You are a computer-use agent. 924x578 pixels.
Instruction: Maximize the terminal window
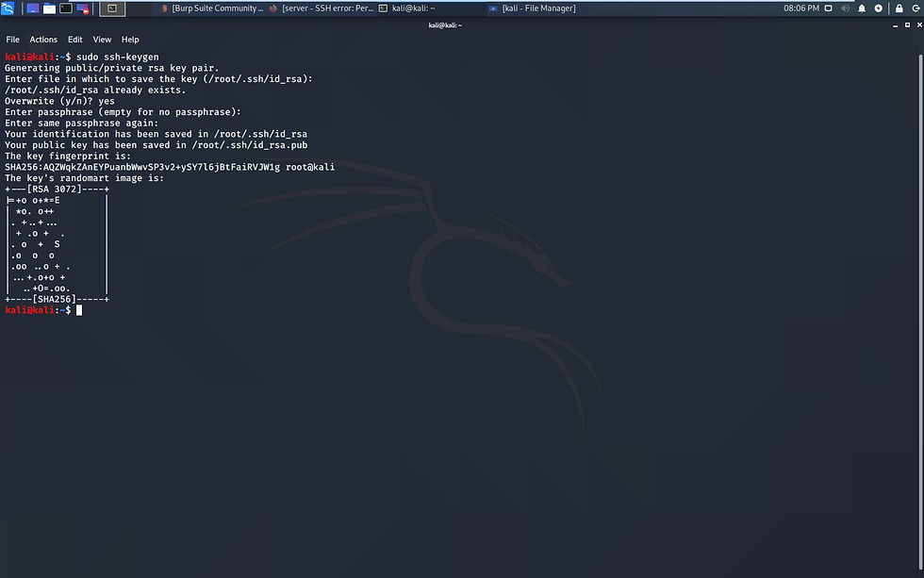click(x=907, y=25)
